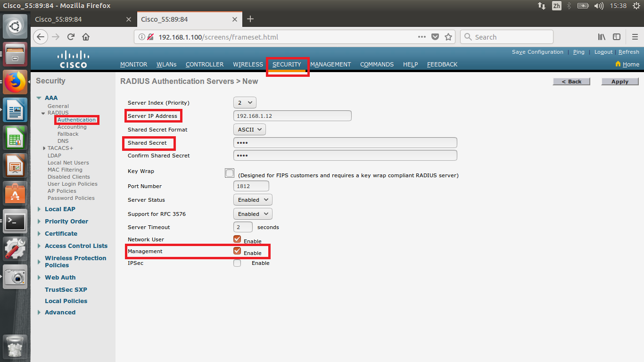Screen dimensions: 644x362
Task: Open Support for RFC 3576 dropdown
Action: click(253, 214)
